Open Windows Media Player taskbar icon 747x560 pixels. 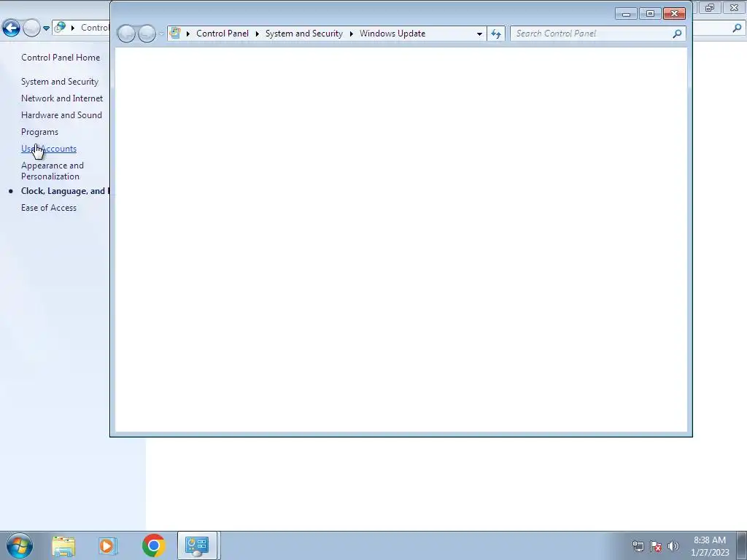click(x=108, y=545)
